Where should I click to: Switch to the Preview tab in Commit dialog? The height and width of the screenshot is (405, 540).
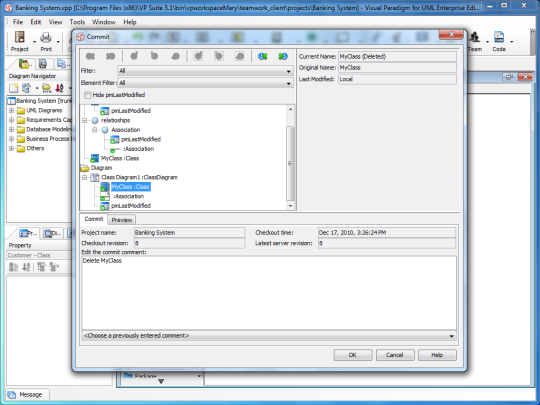[122, 220]
